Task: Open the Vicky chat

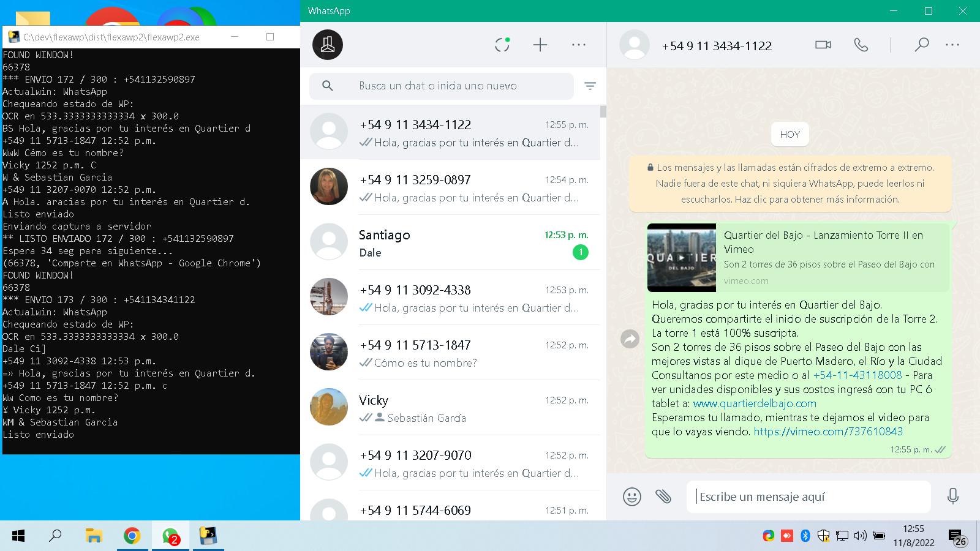Action: pos(450,408)
